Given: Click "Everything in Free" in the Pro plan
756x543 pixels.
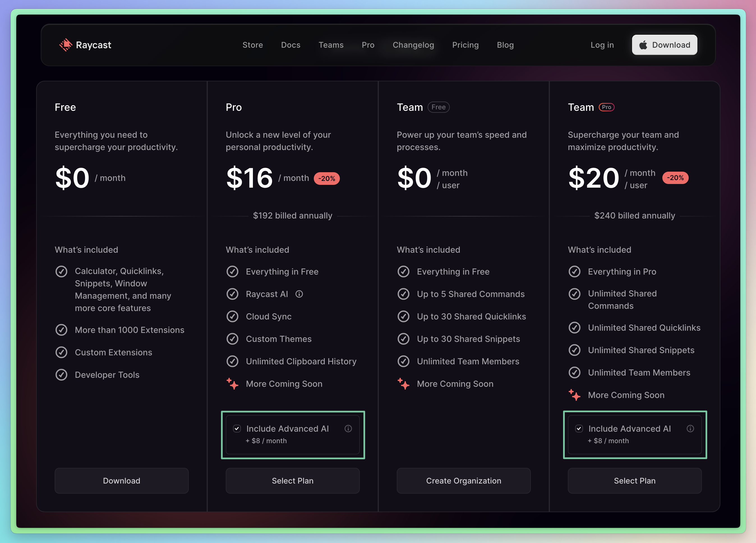Looking at the screenshot, I should tap(282, 272).
